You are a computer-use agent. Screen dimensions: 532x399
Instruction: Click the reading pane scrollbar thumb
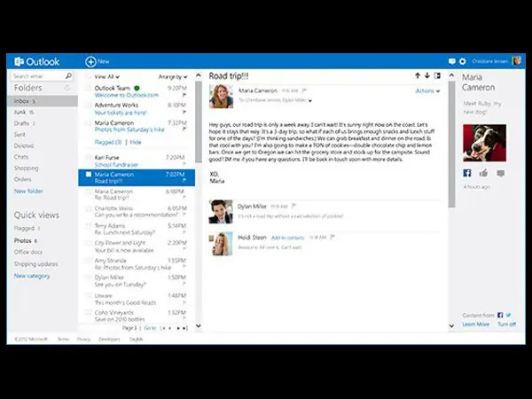[451, 145]
